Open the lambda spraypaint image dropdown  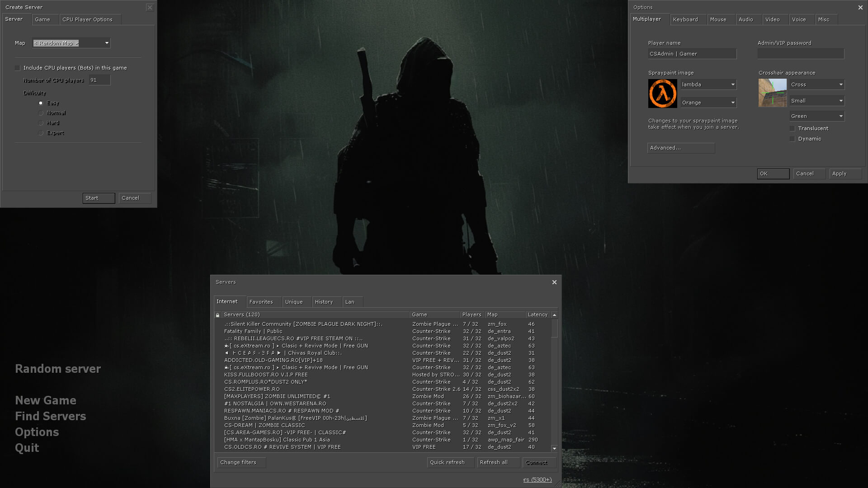(708, 84)
